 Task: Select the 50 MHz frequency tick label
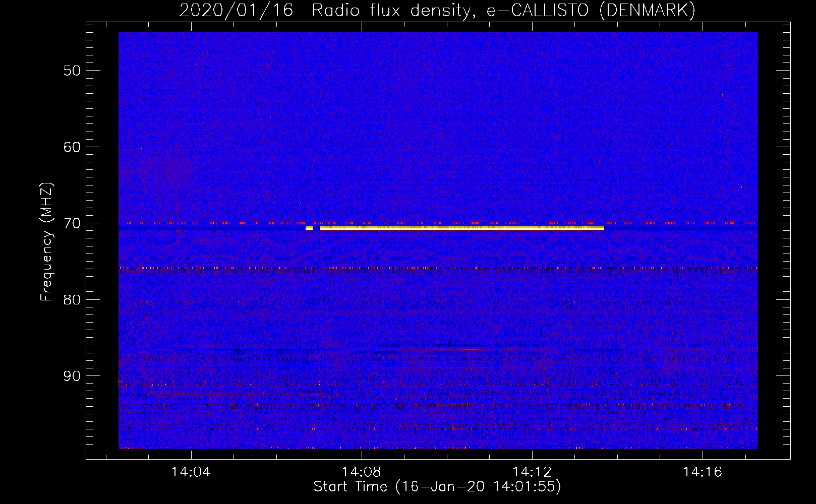(72, 71)
